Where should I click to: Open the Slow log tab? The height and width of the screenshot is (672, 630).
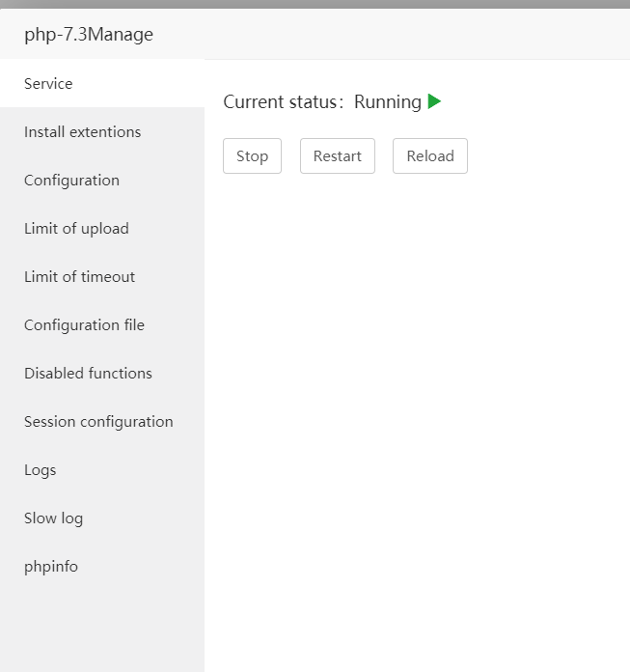[x=53, y=518]
